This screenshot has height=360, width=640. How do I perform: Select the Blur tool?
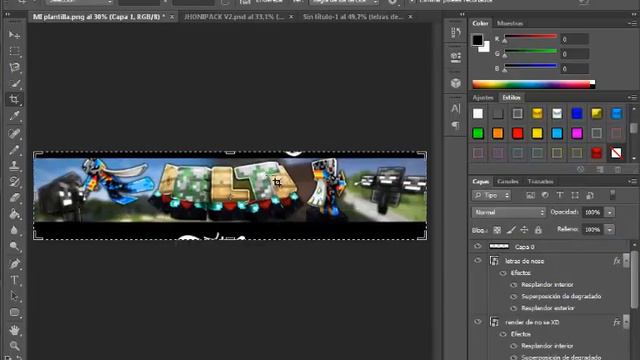(14, 230)
